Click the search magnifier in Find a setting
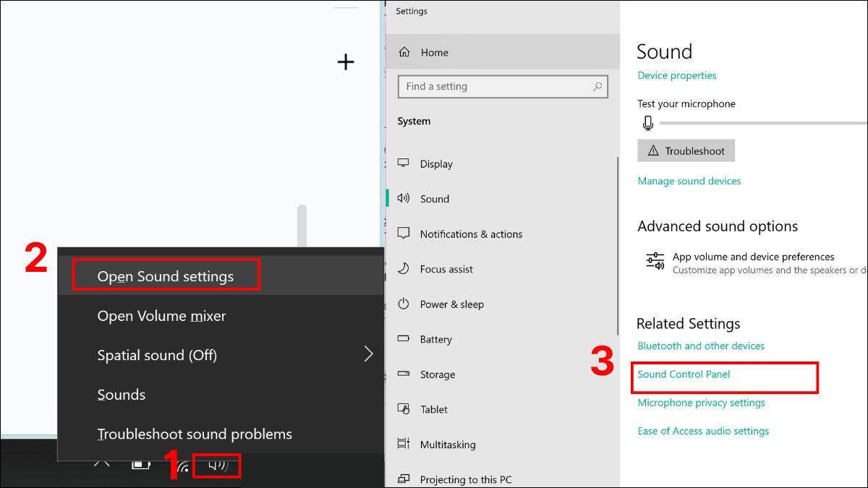Screen dimensions: 868x488 tap(597, 87)
